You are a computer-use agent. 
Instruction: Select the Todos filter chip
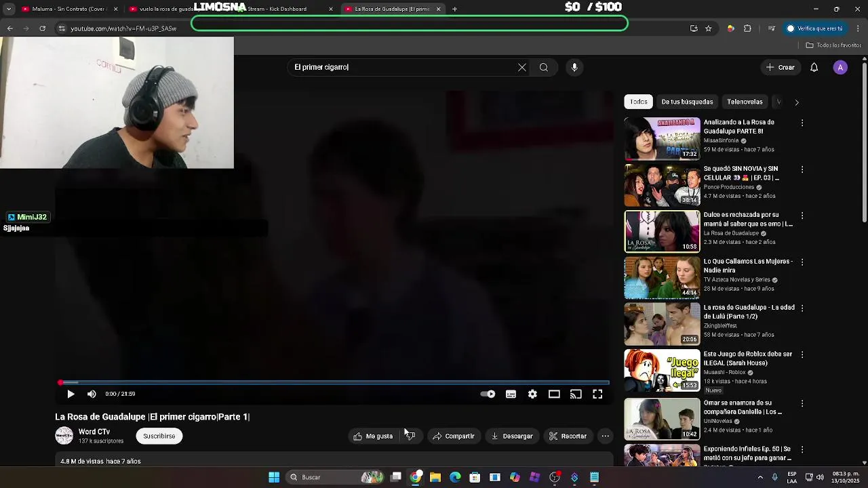tap(639, 102)
